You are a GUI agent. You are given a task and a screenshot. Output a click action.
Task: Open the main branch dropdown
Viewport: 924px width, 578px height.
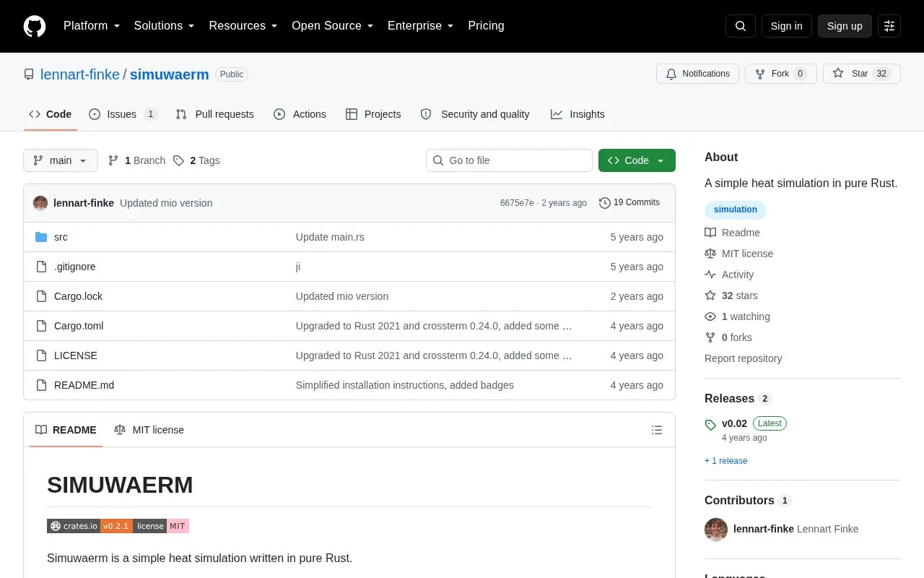click(61, 160)
